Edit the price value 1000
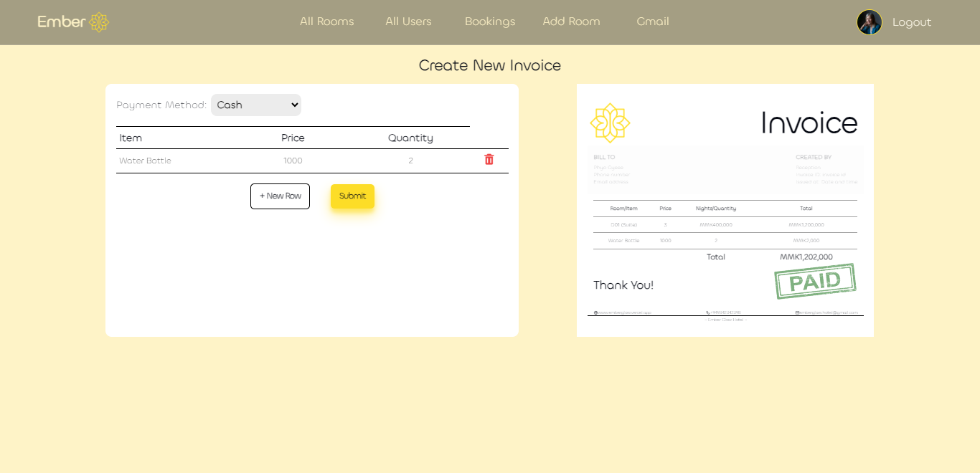Viewport: 980px width, 473px height. [x=293, y=161]
